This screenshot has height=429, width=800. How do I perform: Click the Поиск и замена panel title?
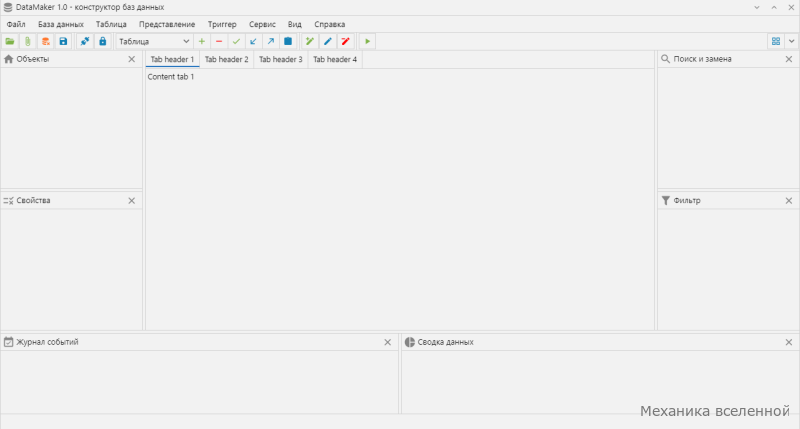pos(702,59)
